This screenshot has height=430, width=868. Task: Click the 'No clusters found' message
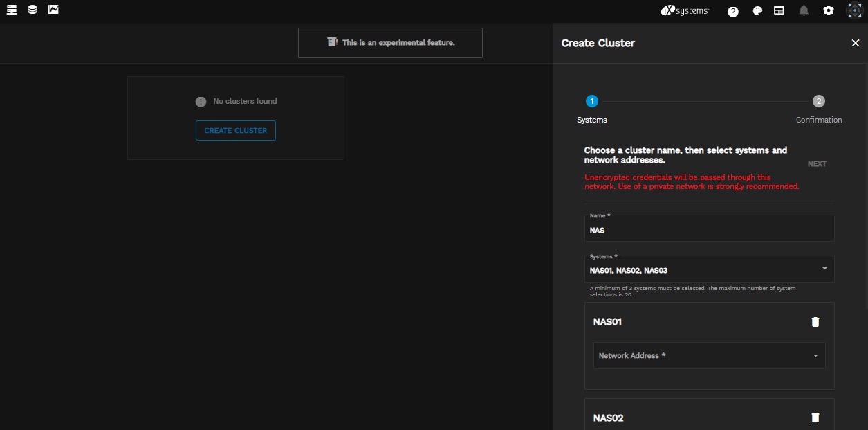point(245,101)
